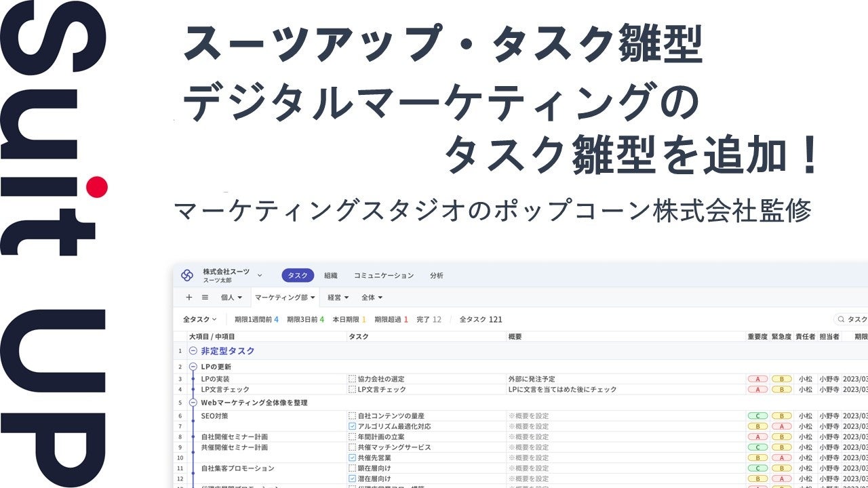
Task: Check the 顕在層向け task checkbox
Action: (x=352, y=468)
